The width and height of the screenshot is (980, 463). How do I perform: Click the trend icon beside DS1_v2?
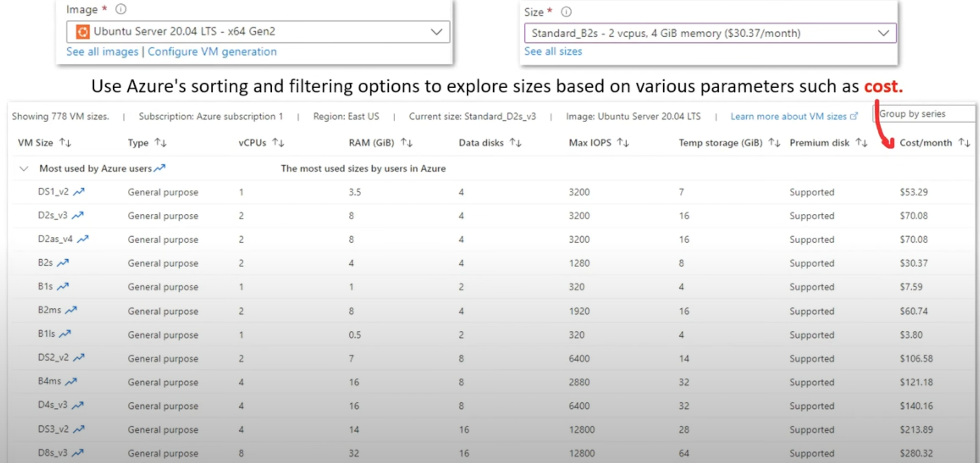tap(79, 191)
